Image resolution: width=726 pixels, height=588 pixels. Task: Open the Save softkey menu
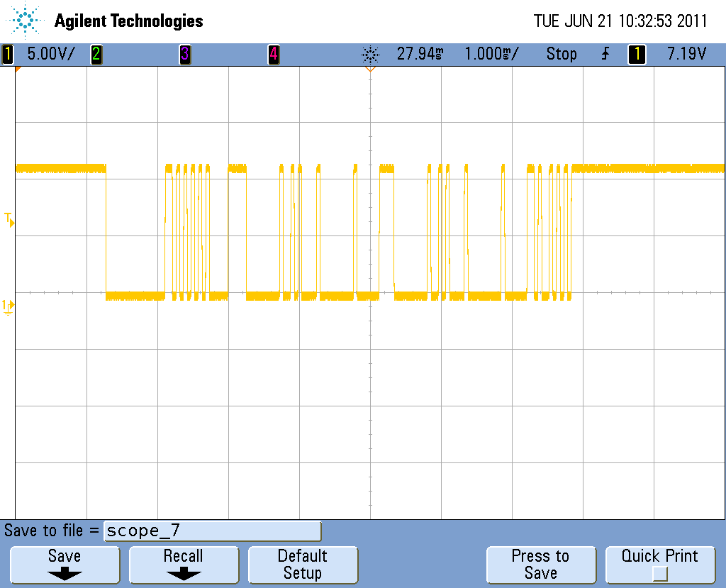click(65, 565)
